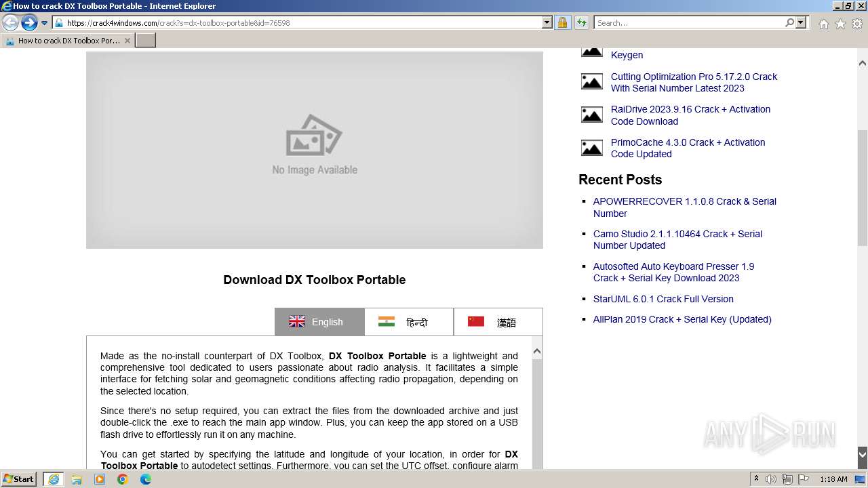Click the Home icon
Viewport: 868px width, 488px height.
point(823,24)
